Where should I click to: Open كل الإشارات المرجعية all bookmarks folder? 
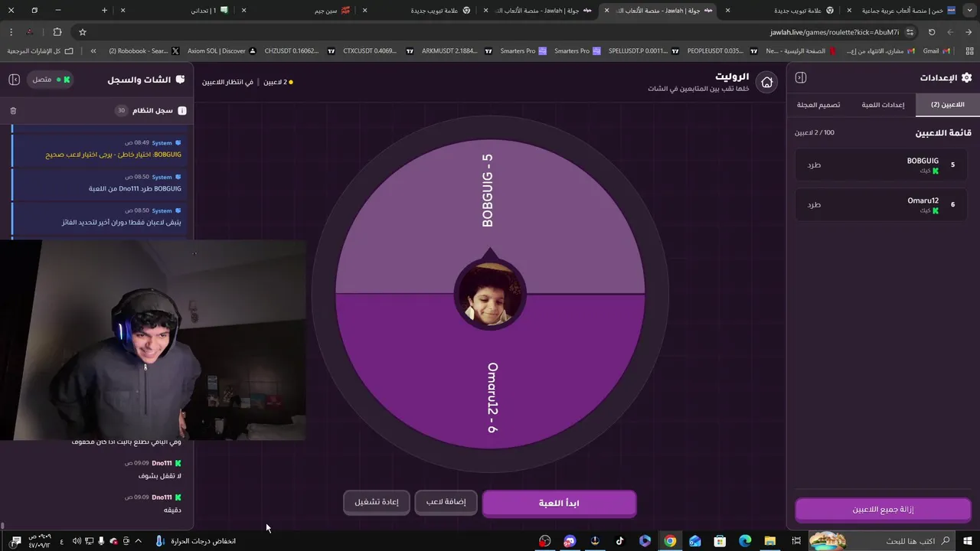[x=41, y=51]
